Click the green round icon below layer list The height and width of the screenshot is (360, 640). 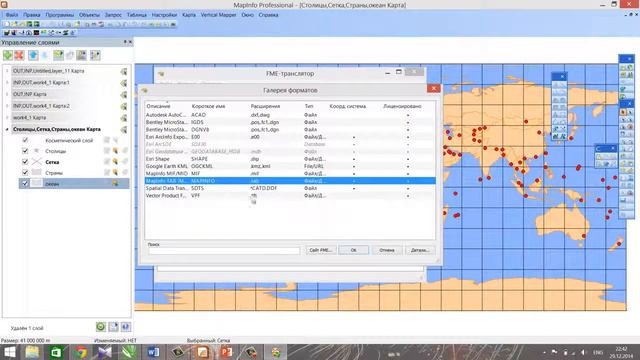101,327
